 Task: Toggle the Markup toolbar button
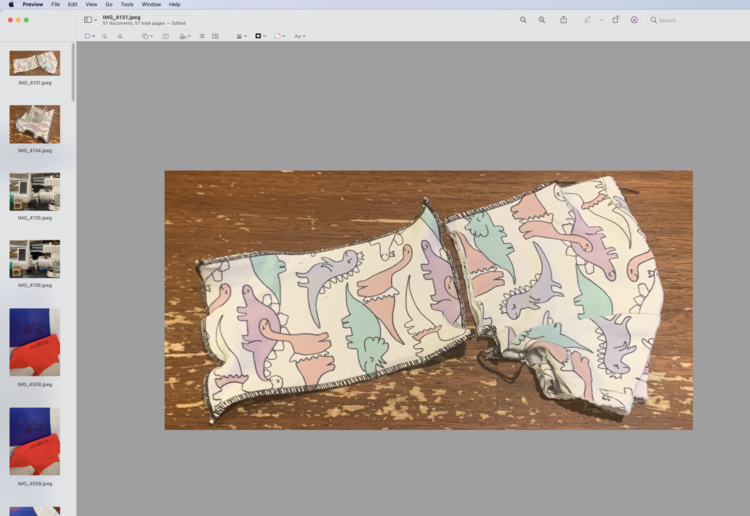pyautogui.click(x=634, y=20)
